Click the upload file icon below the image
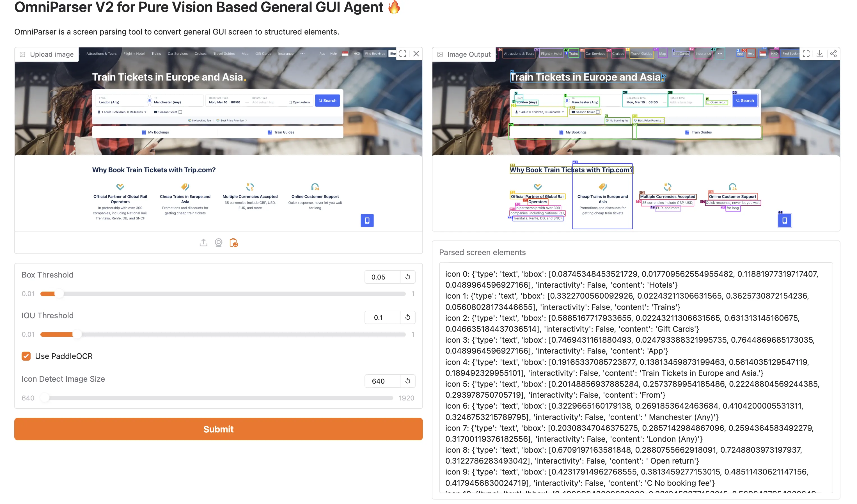This screenshot has width=857, height=504. (203, 242)
